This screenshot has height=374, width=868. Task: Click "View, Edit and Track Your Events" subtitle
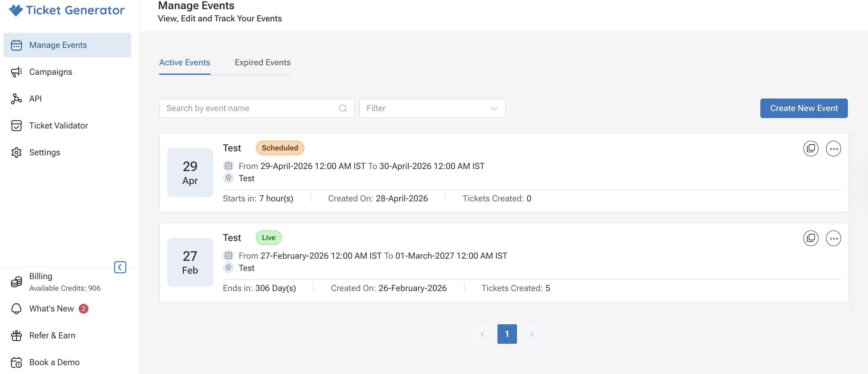click(220, 19)
